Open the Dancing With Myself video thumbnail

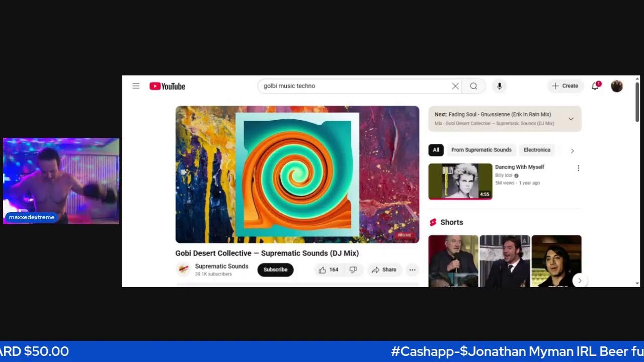pyautogui.click(x=460, y=181)
